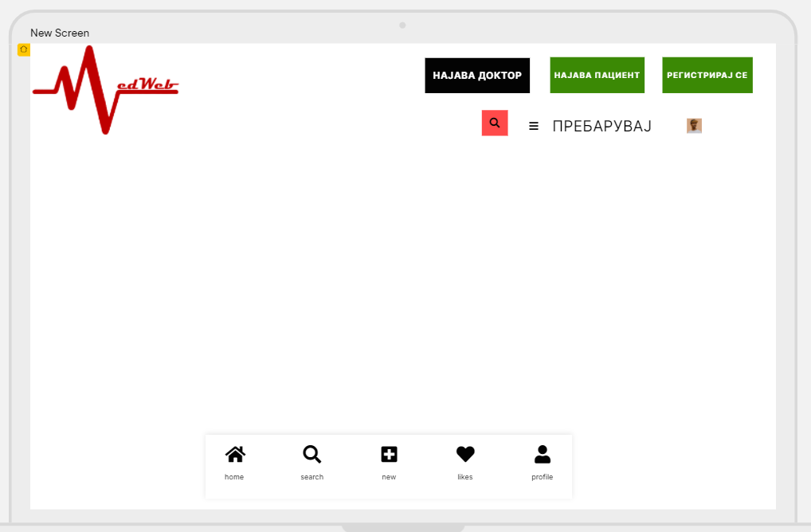This screenshot has height=532, width=811.
Task: Select the house icon in bottom navigation
Action: tap(235, 455)
